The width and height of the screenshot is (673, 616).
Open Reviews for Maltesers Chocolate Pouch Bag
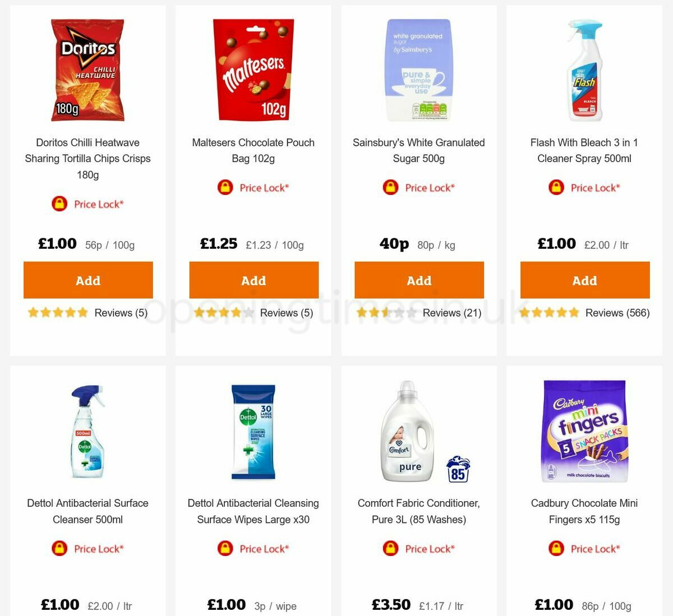tap(286, 313)
